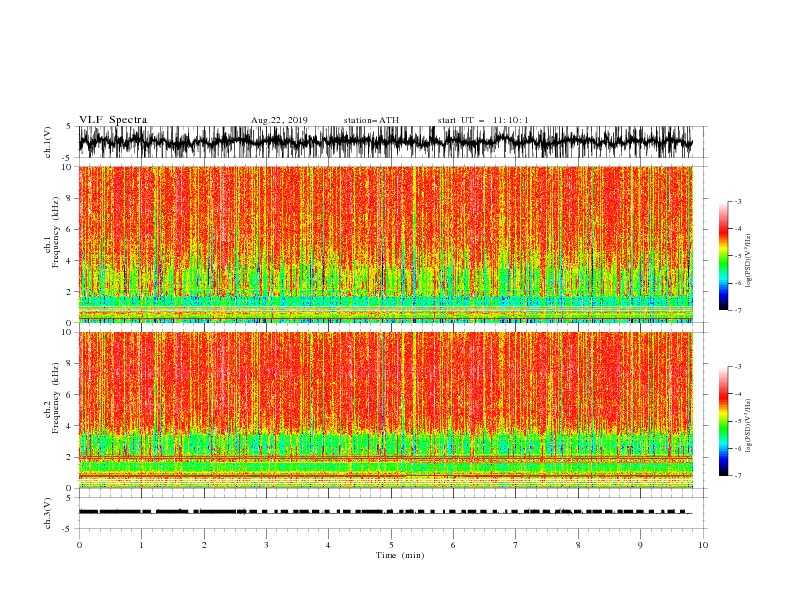Click the "ch.3(V)" axis label
The image size is (792, 612).
48,513
